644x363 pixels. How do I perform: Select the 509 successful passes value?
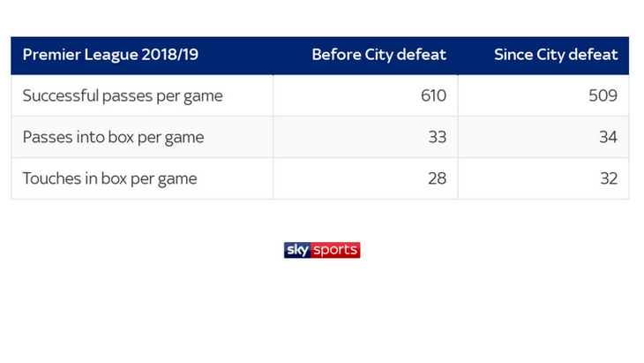(603, 96)
